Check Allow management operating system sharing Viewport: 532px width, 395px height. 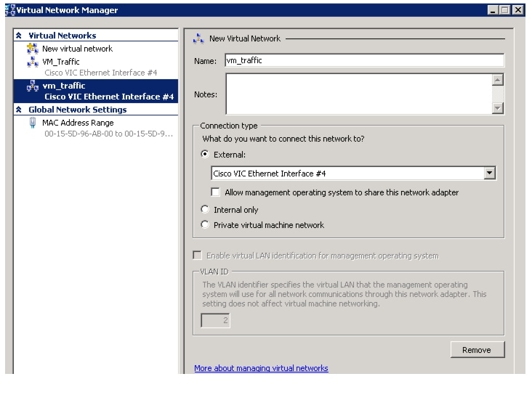215,192
